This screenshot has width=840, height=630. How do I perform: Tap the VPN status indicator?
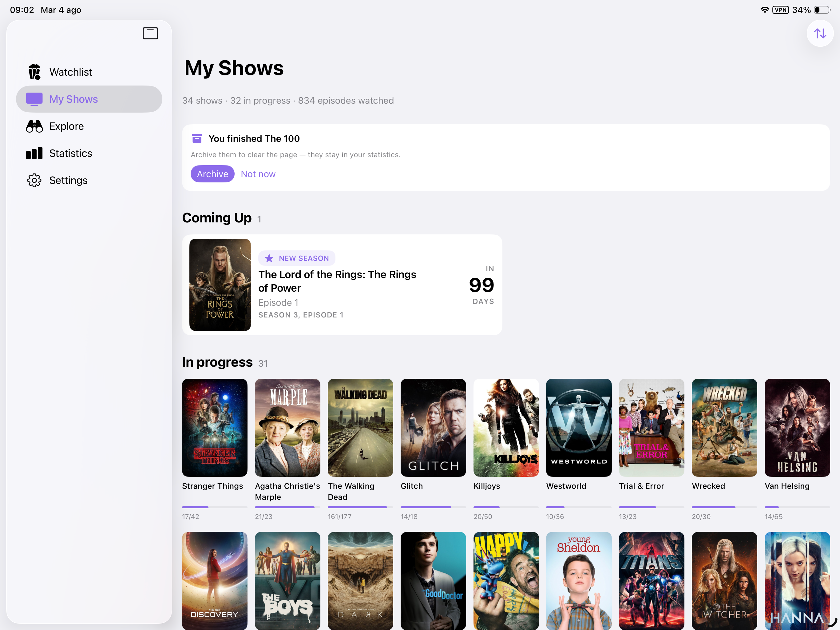(x=780, y=10)
